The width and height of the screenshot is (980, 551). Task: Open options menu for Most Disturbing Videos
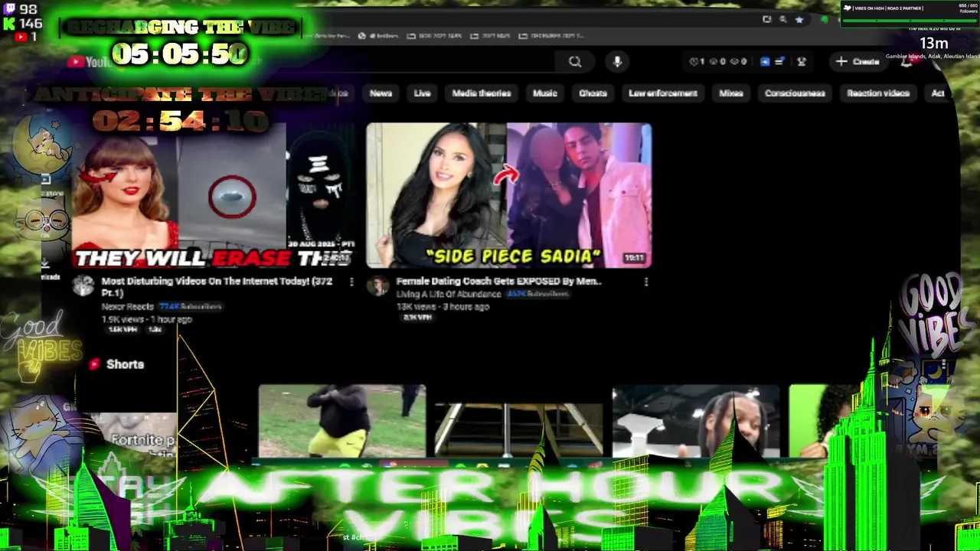tap(351, 282)
